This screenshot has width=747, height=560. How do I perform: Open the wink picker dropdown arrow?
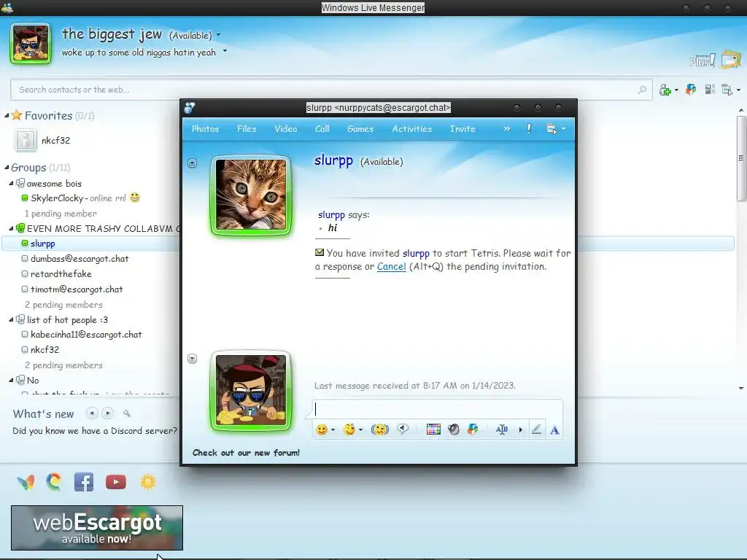click(360, 430)
